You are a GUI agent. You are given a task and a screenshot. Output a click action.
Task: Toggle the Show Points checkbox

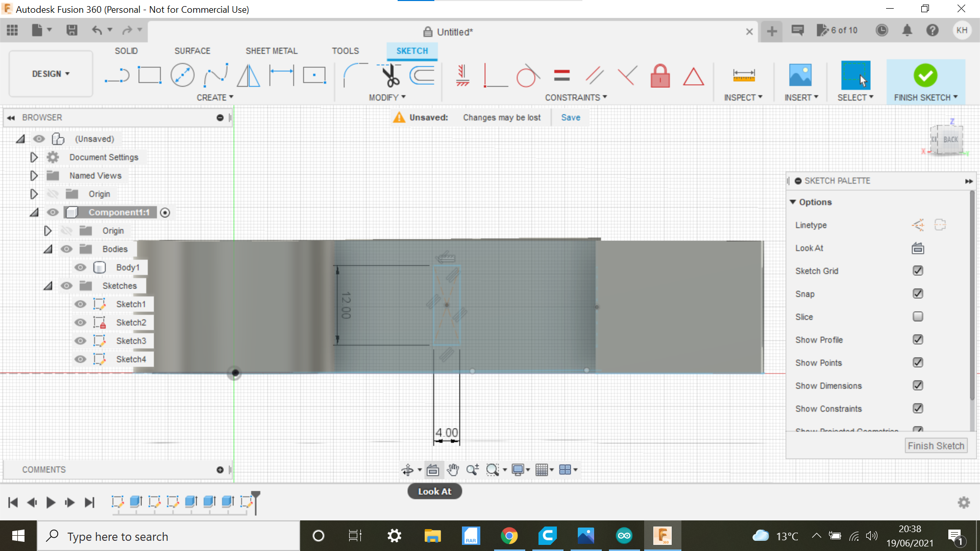tap(918, 363)
